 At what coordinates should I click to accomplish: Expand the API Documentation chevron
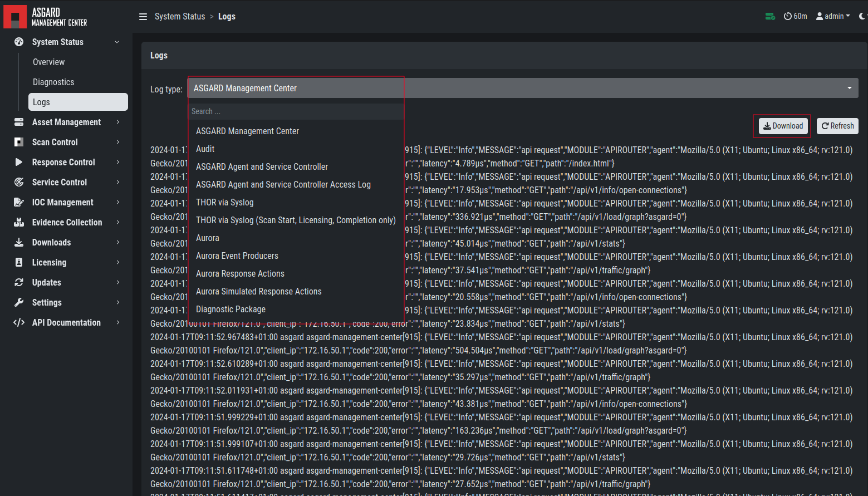118,322
